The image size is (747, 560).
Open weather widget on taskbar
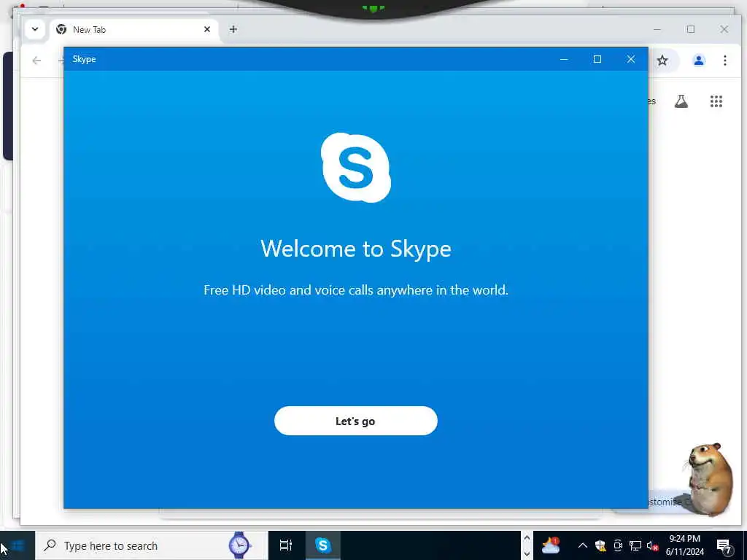click(551, 545)
